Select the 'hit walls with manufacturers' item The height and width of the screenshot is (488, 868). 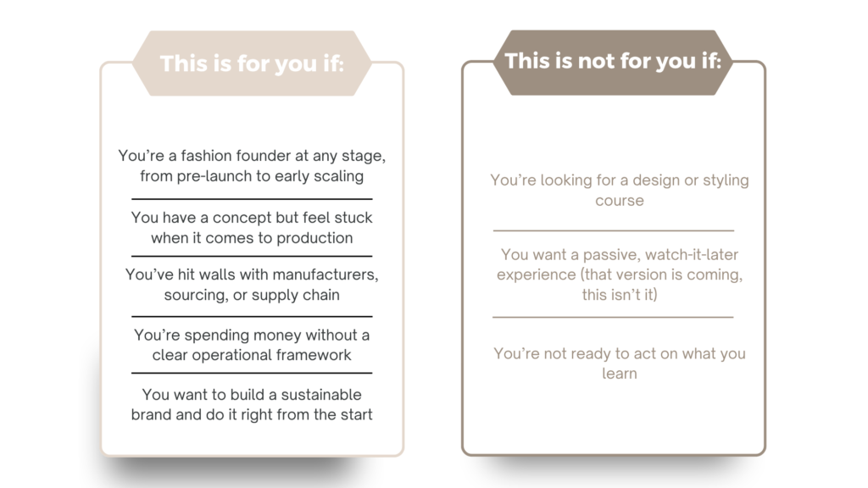point(252,285)
